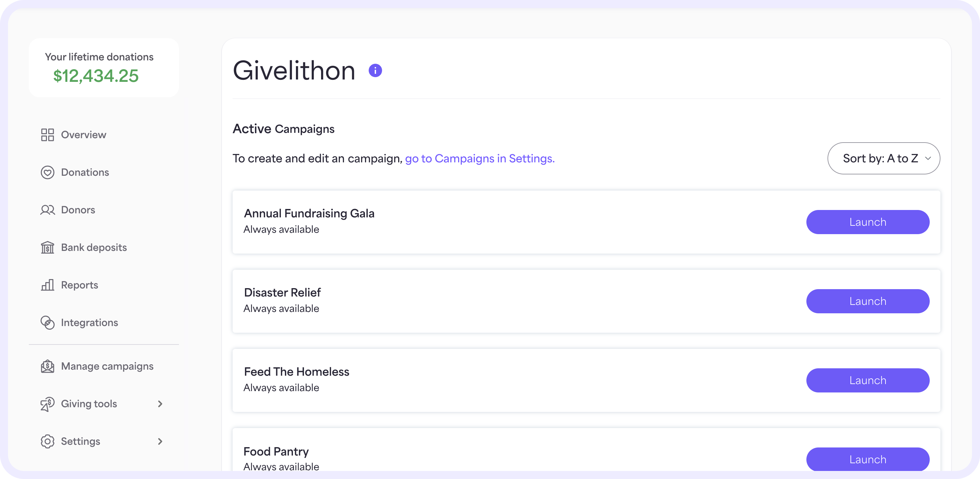Click the Integrations sidebar icon

click(x=47, y=322)
